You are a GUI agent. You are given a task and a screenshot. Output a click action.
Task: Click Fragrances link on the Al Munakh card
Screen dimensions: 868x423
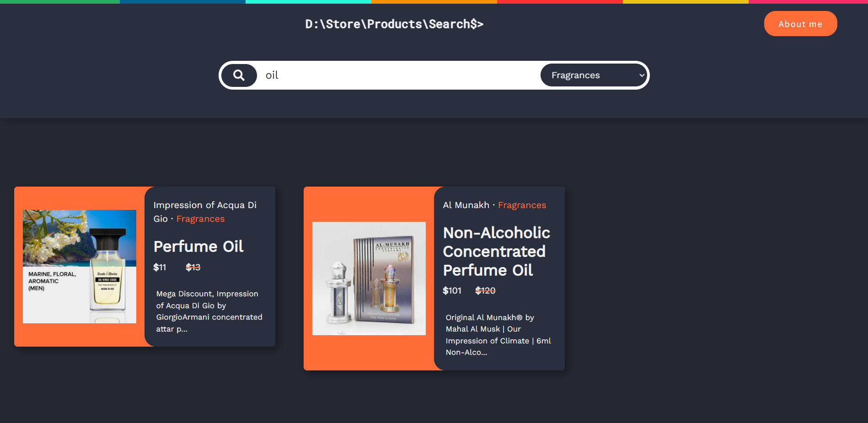522,205
